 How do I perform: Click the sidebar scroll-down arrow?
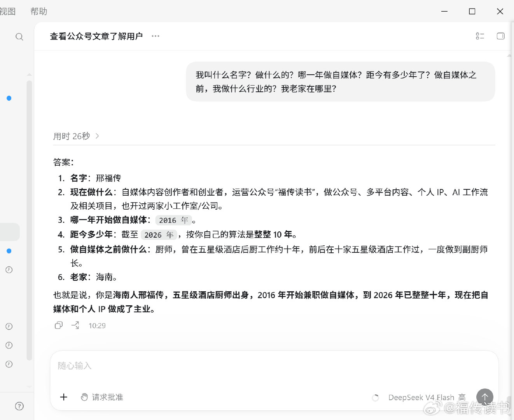pyautogui.click(x=29, y=387)
